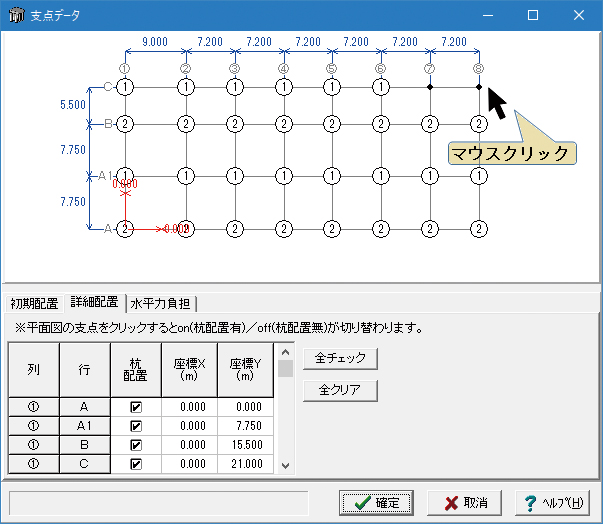Click the column 8 grid label

click(x=478, y=69)
